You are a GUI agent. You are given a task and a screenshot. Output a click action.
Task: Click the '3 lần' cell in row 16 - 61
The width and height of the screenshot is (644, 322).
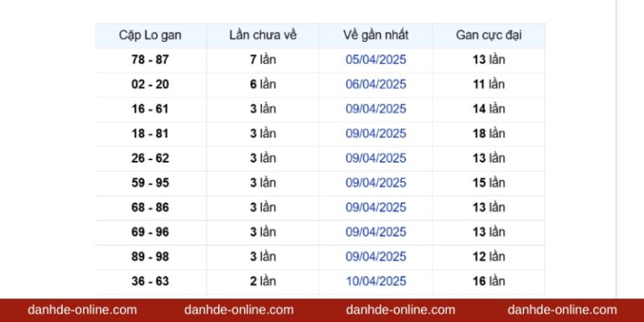(x=262, y=109)
